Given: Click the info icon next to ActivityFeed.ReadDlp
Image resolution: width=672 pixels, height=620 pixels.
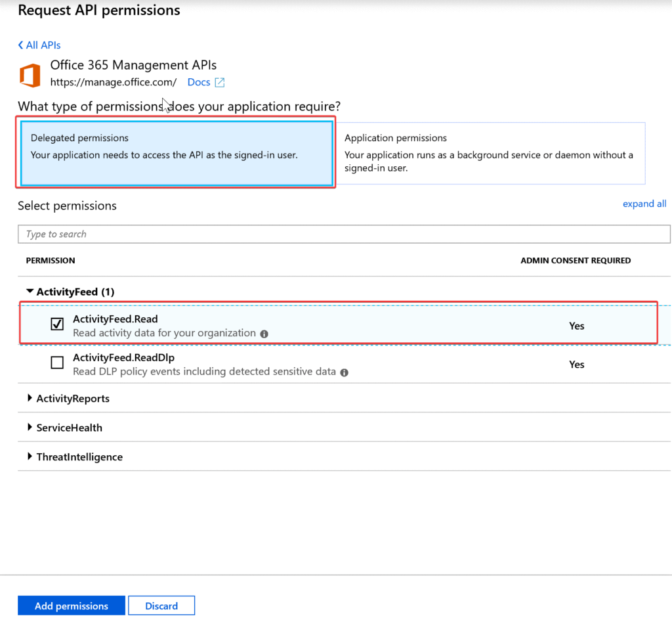Looking at the screenshot, I should pyautogui.click(x=345, y=372).
